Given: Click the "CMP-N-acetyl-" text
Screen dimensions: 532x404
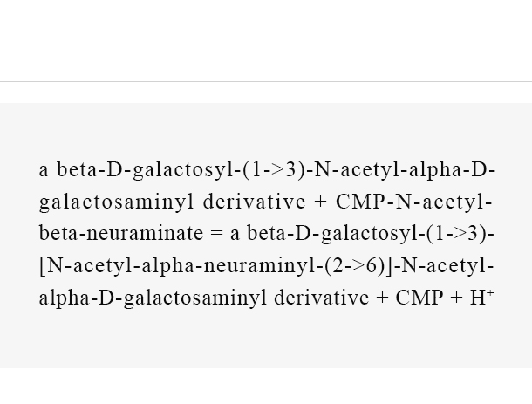Looking at the screenshot, I should [414, 202].
